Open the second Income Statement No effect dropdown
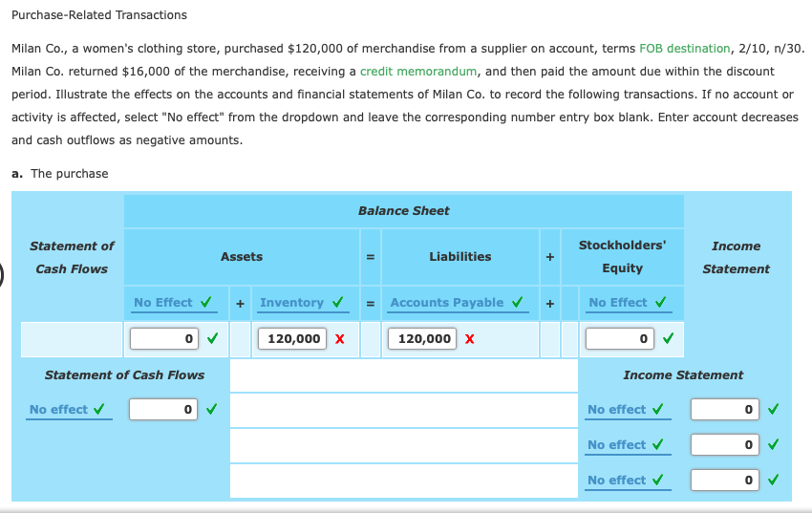 (x=627, y=445)
